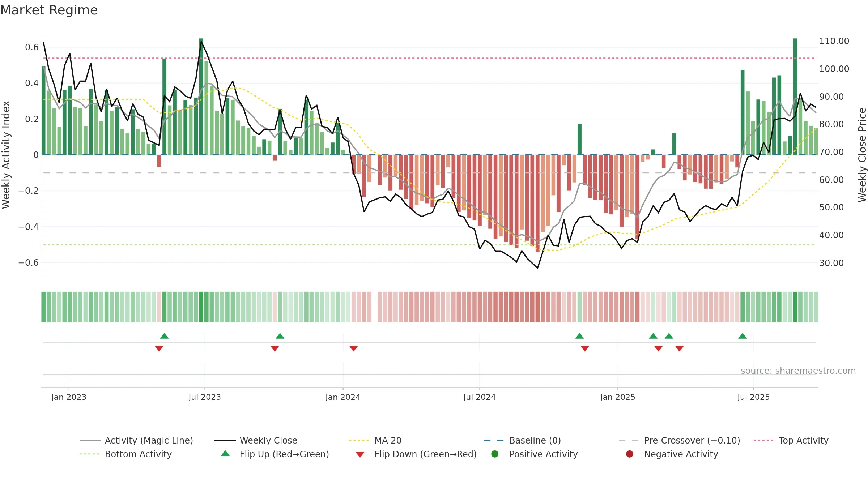Click the 50.00 price axis label
This screenshot has width=868, height=488.
[831, 207]
